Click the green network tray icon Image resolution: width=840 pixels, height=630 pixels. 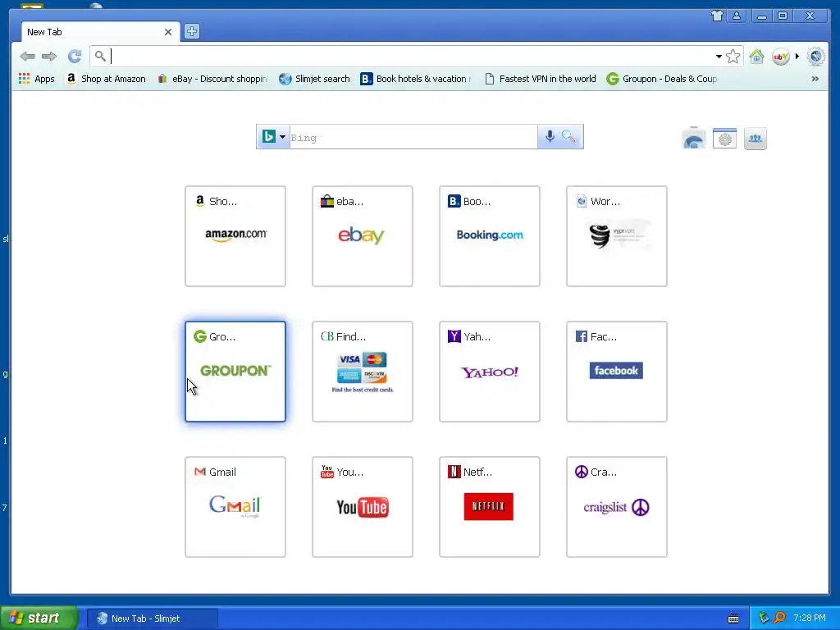[764, 619]
